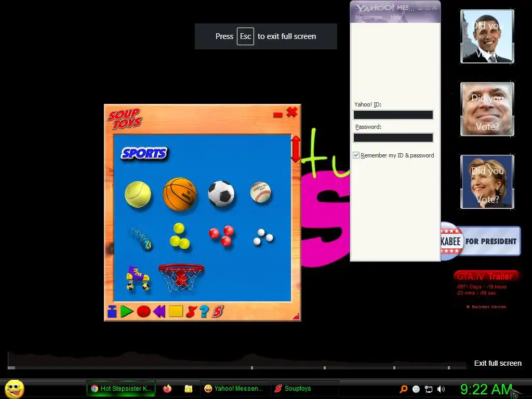
Task: Choose the three yellow balls toy
Action: pyautogui.click(x=179, y=236)
